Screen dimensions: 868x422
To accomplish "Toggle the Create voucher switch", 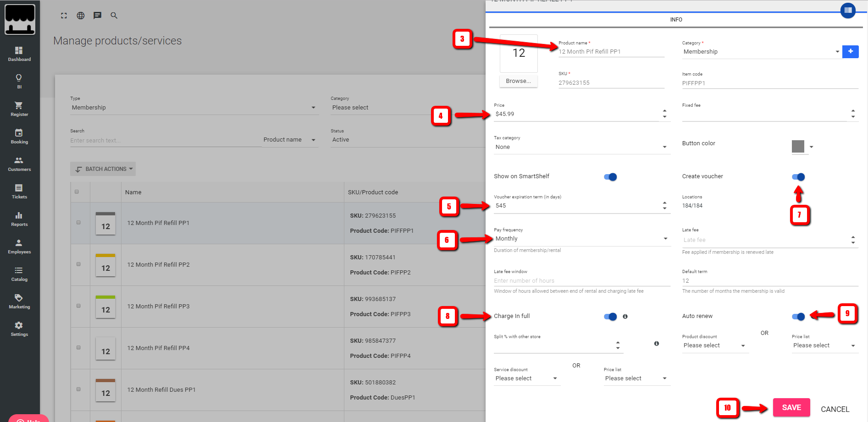I will coord(798,177).
